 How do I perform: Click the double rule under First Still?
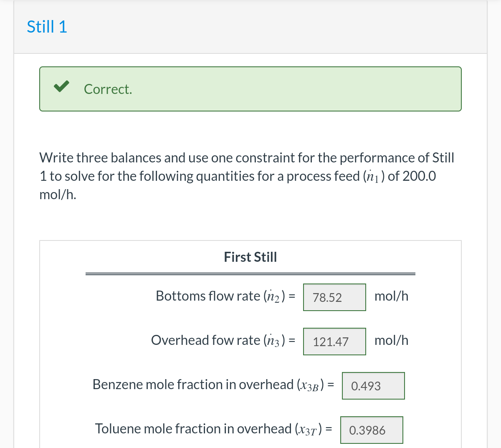(x=250, y=273)
